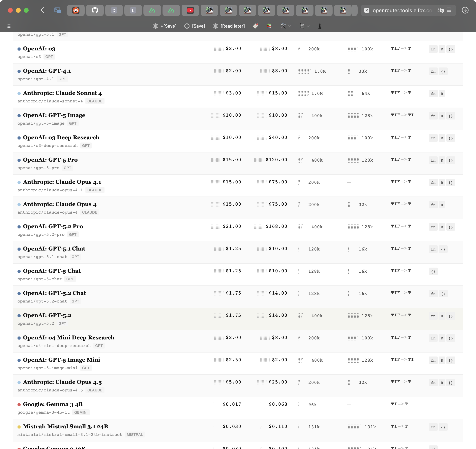
Task: Click the [Read later] bookmarklet
Action: [x=228, y=26]
